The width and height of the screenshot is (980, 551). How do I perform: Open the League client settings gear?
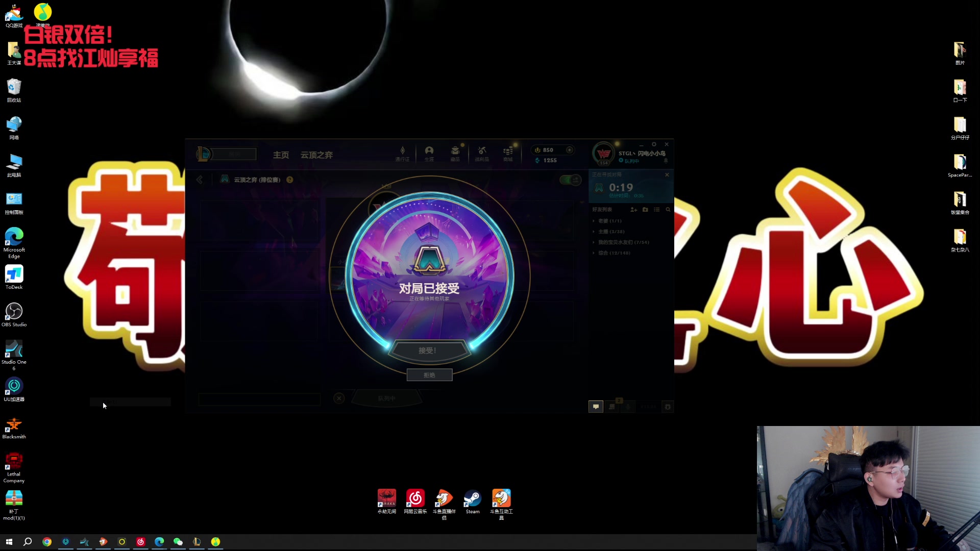[654, 144]
